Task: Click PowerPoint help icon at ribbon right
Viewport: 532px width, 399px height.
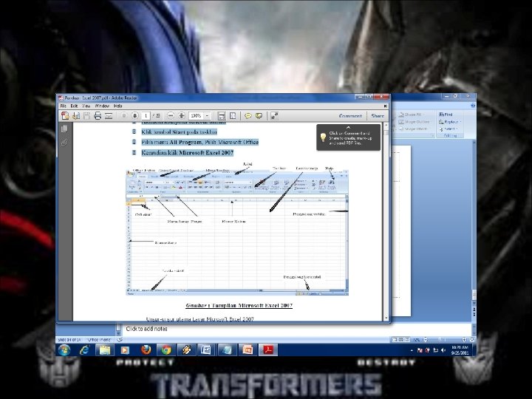Action: (x=473, y=106)
